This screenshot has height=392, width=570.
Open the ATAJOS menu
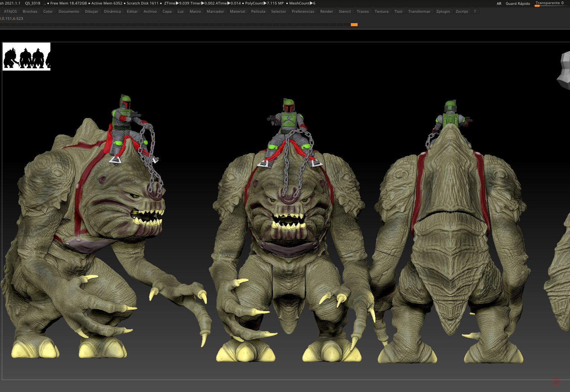tap(10, 12)
